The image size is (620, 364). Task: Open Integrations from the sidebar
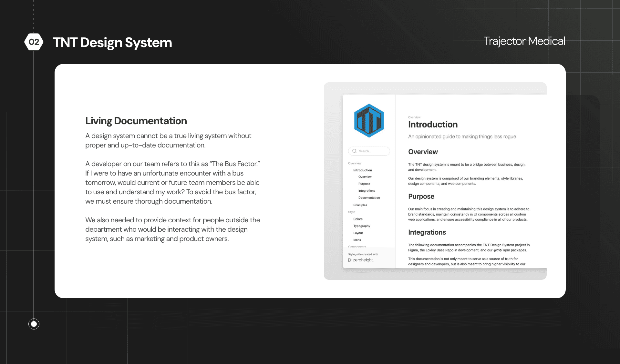pyautogui.click(x=367, y=190)
